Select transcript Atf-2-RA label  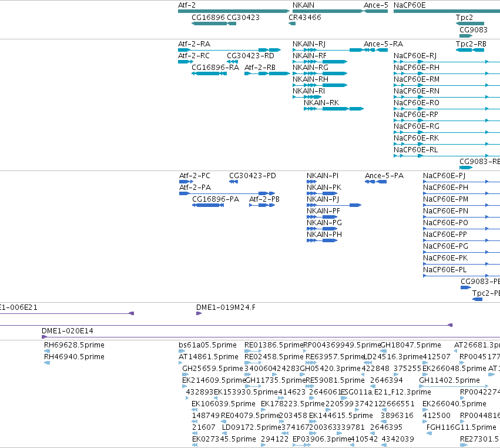pyautogui.click(x=194, y=44)
